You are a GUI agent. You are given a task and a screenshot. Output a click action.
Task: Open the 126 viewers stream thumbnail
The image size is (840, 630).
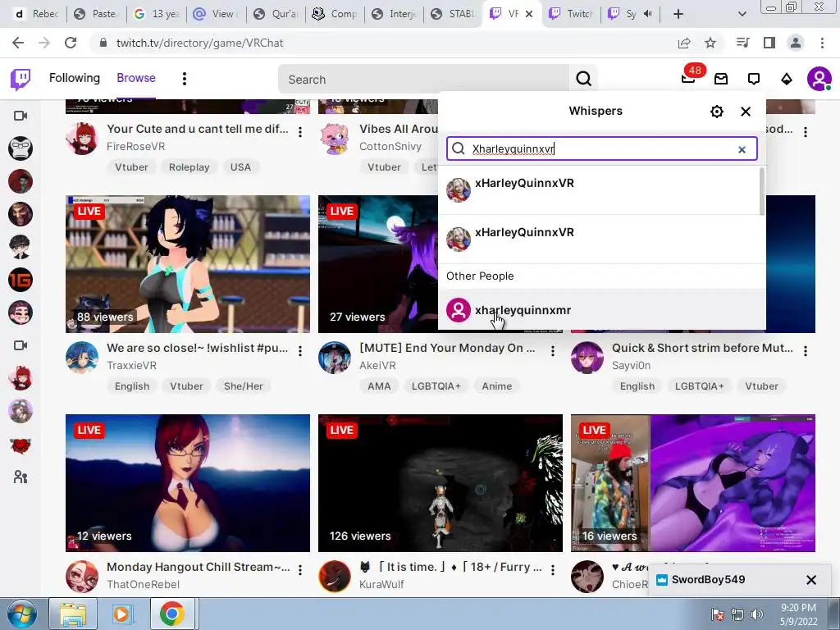pyautogui.click(x=441, y=483)
